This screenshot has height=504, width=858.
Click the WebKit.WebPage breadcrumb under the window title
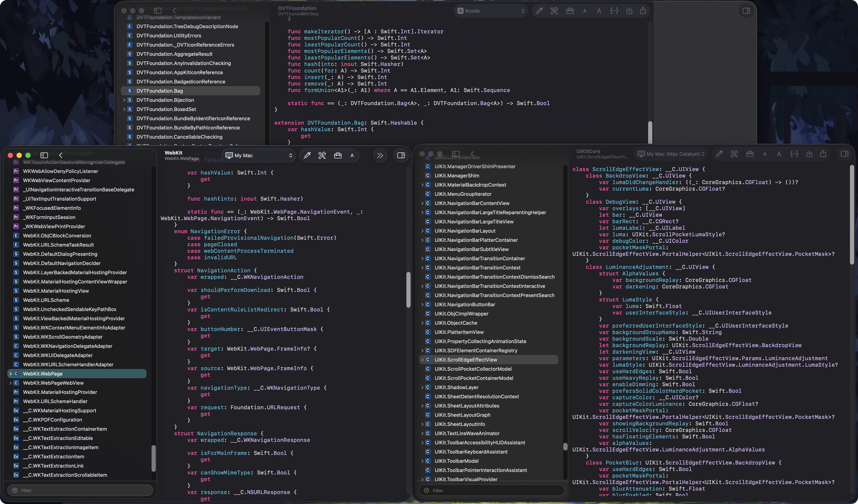point(182,158)
